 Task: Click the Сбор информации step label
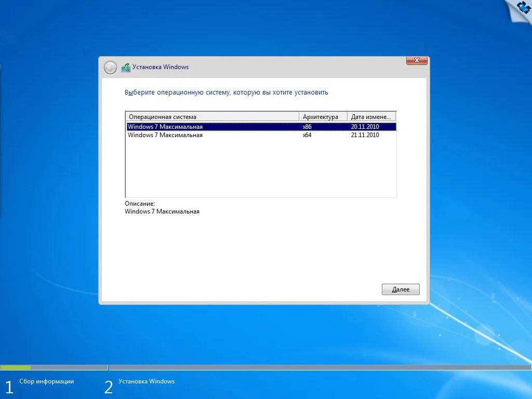click(x=46, y=381)
